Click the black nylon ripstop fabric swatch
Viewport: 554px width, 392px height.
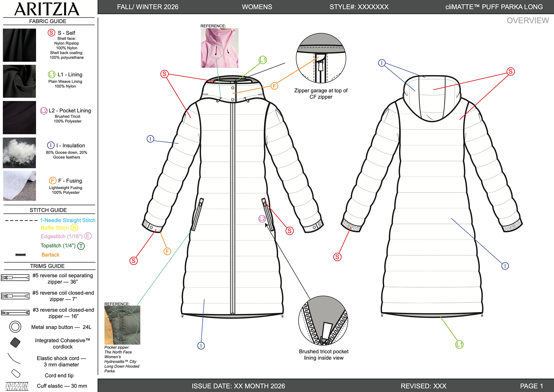(x=19, y=45)
